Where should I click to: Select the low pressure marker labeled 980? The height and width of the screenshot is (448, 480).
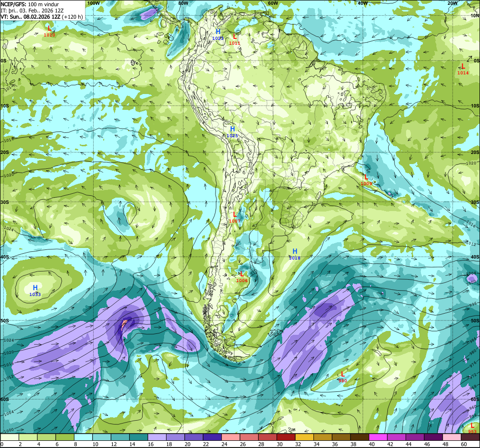click(x=343, y=377)
